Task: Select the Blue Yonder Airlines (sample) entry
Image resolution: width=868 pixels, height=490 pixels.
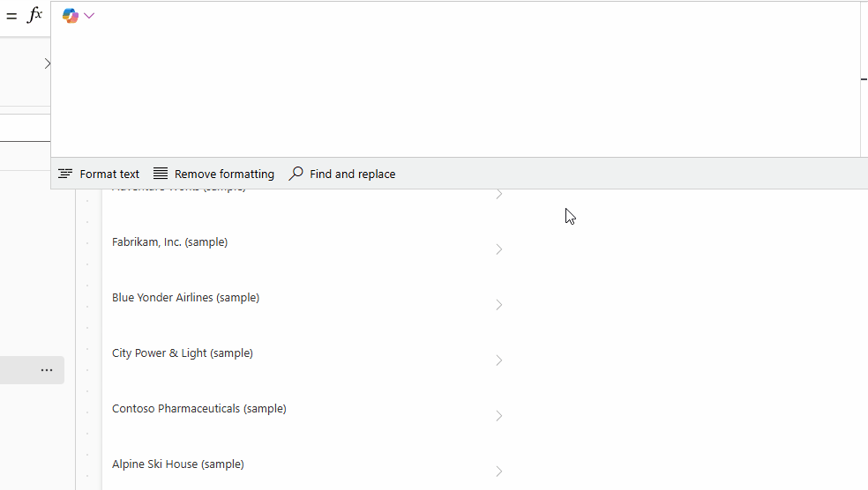Action: point(185,298)
